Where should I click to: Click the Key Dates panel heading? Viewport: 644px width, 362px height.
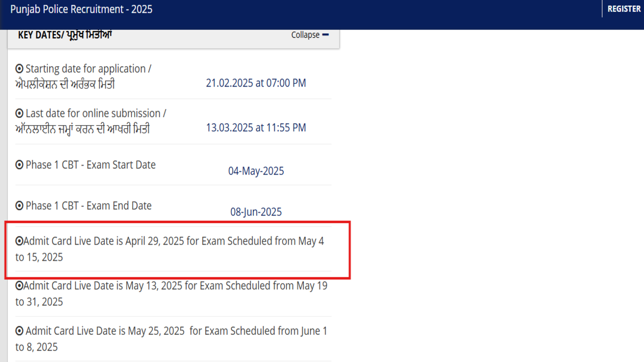65,35
